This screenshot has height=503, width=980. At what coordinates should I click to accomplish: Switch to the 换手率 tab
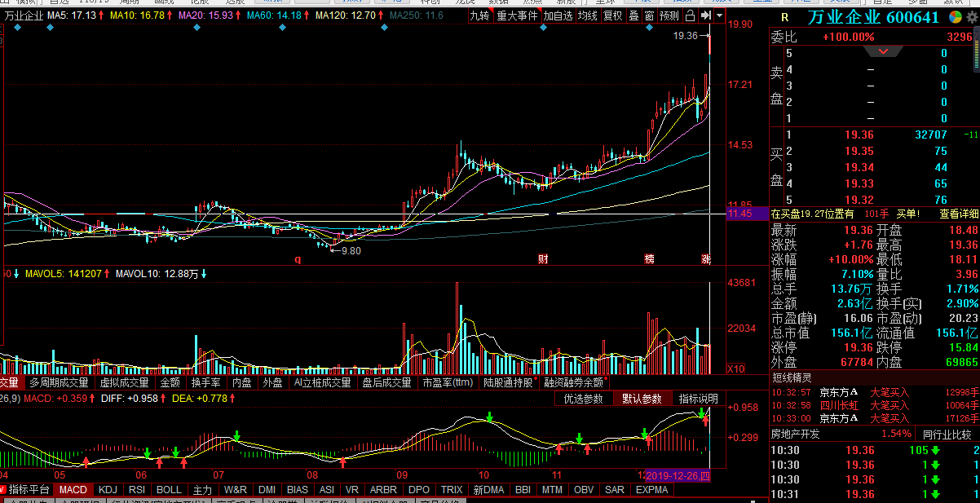[x=206, y=382]
